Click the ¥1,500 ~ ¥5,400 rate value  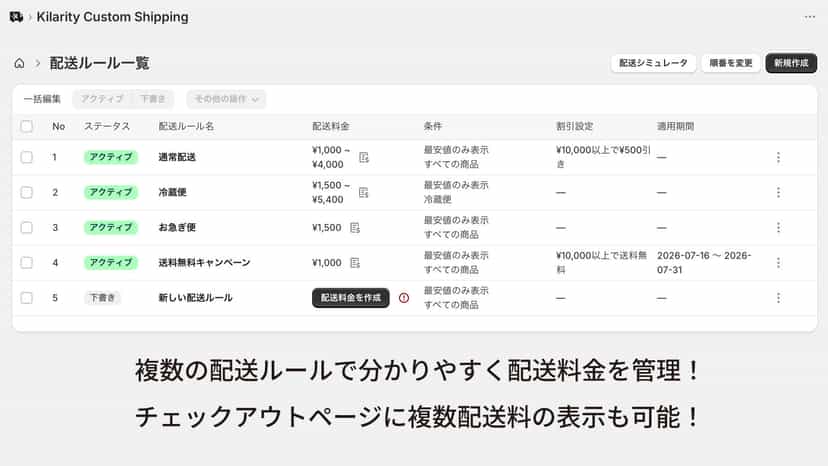(x=331, y=192)
